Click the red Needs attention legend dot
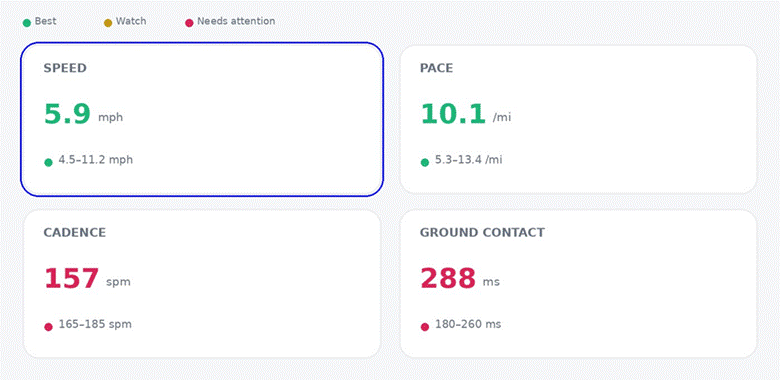 coord(189,22)
